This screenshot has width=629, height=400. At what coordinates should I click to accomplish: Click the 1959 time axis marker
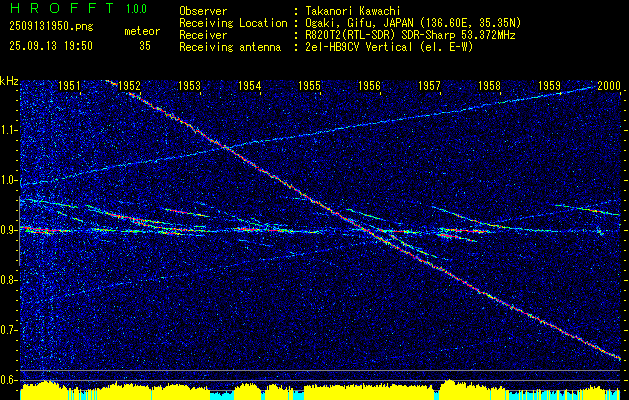tap(550, 85)
